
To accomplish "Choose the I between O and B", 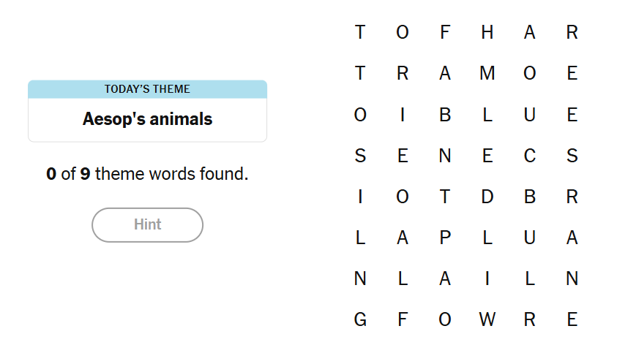I will click(x=403, y=115).
